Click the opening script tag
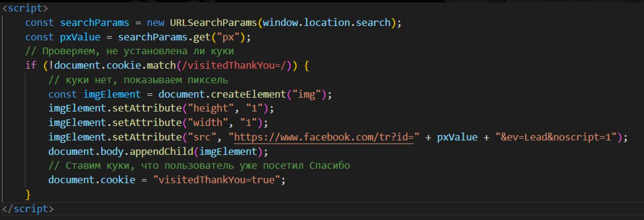Screen dimensions: 644x220 coord(25,8)
